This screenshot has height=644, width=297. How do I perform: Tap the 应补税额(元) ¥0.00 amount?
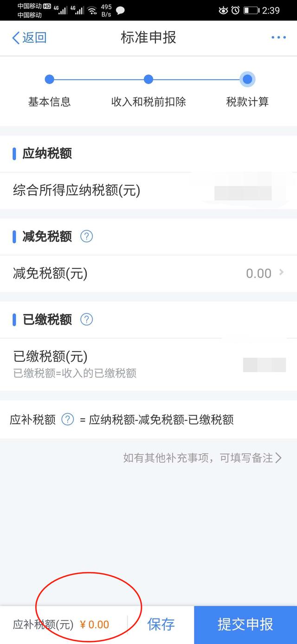95,624
